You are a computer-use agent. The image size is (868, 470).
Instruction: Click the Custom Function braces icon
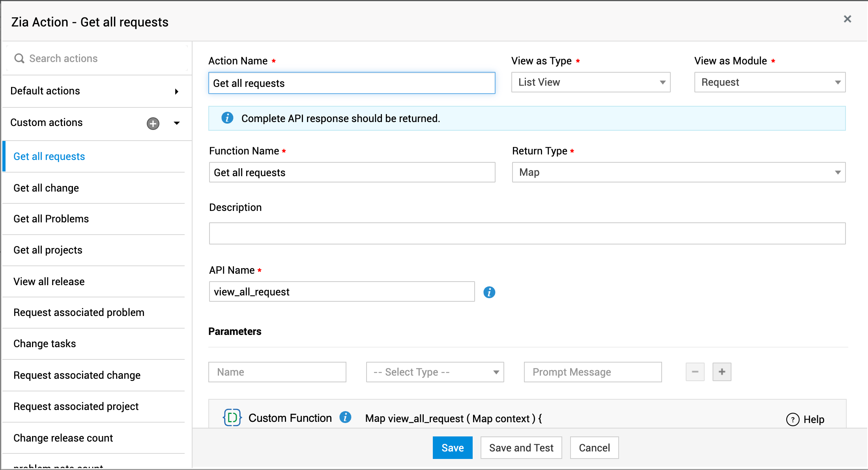click(x=232, y=417)
